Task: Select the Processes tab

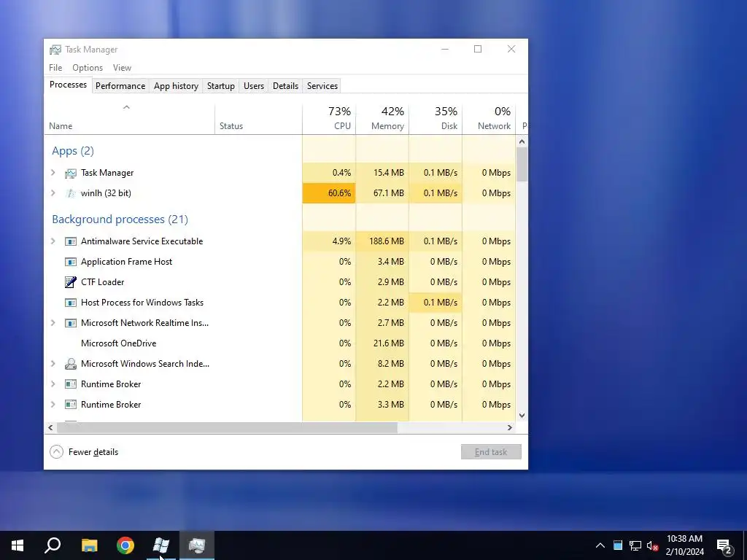Action: coord(68,85)
